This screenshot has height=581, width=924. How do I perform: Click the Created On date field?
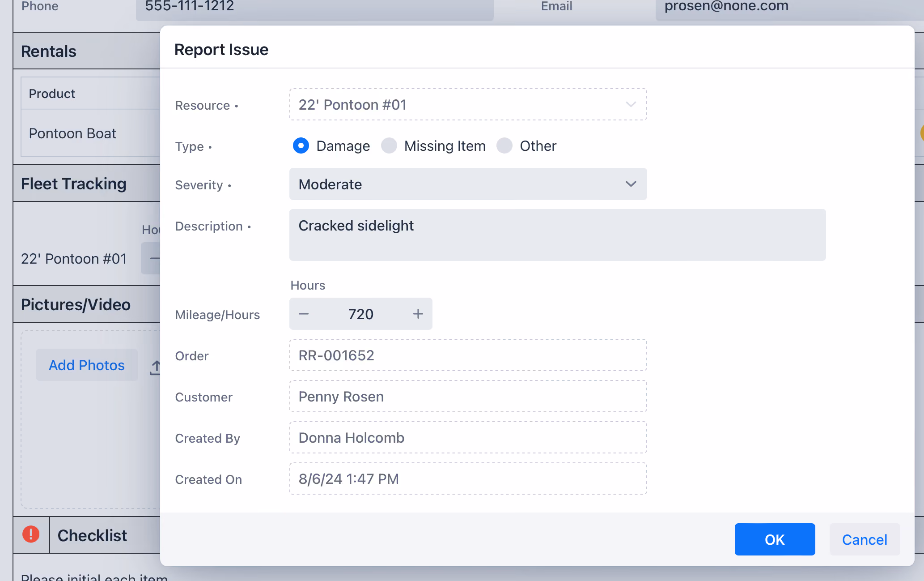[468, 479]
